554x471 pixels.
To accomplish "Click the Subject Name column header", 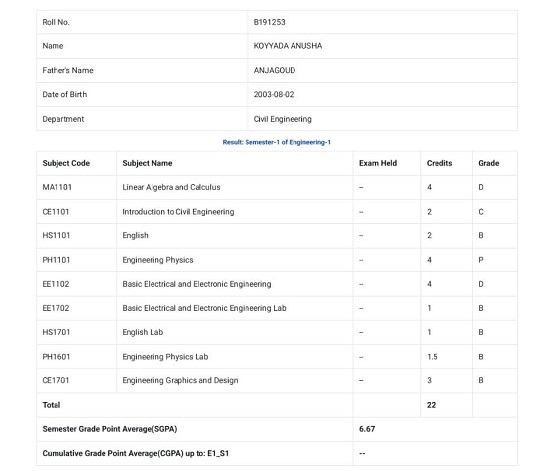I will [147, 163].
